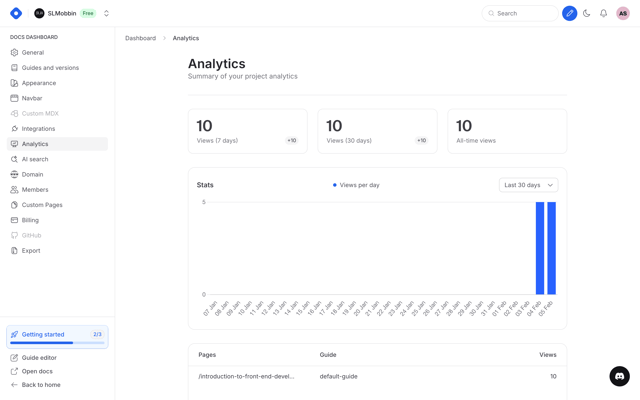Open the SLMobbin project avatar

pyautogui.click(x=39, y=13)
